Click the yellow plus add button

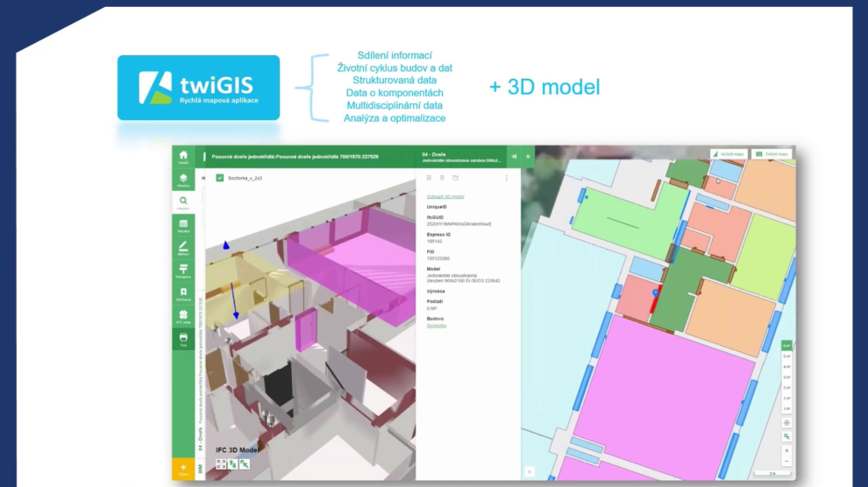(183, 469)
